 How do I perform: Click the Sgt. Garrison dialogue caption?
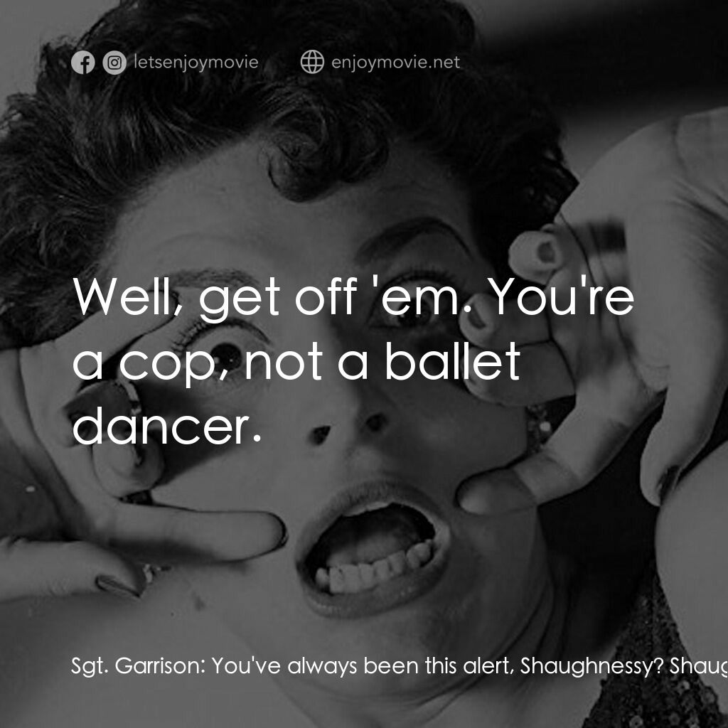pos(400,666)
